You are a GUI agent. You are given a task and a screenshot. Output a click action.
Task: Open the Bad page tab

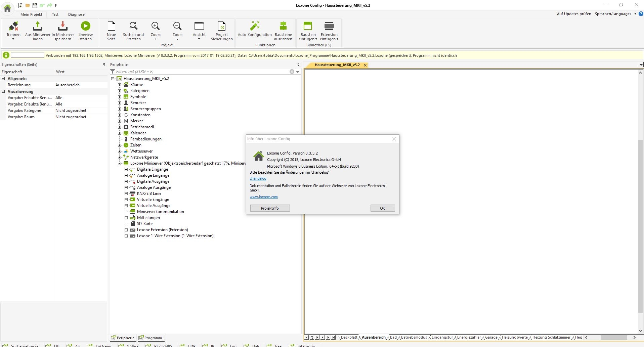click(x=393, y=337)
